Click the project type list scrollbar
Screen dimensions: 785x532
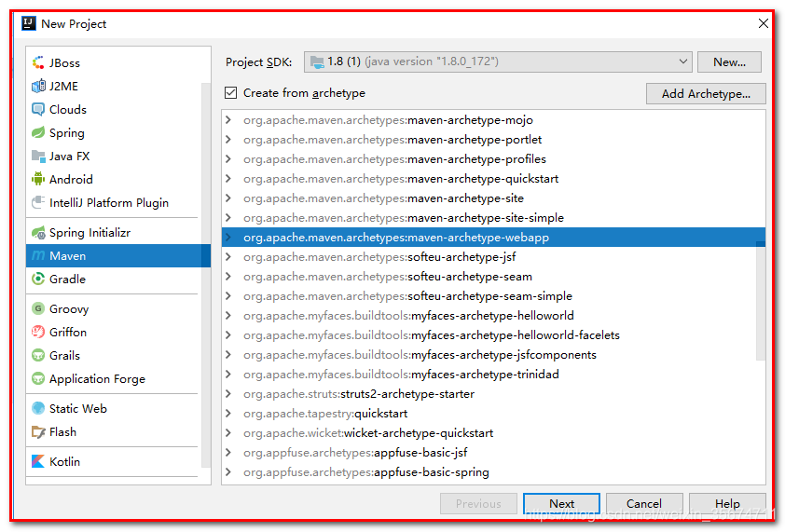(x=206, y=275)
